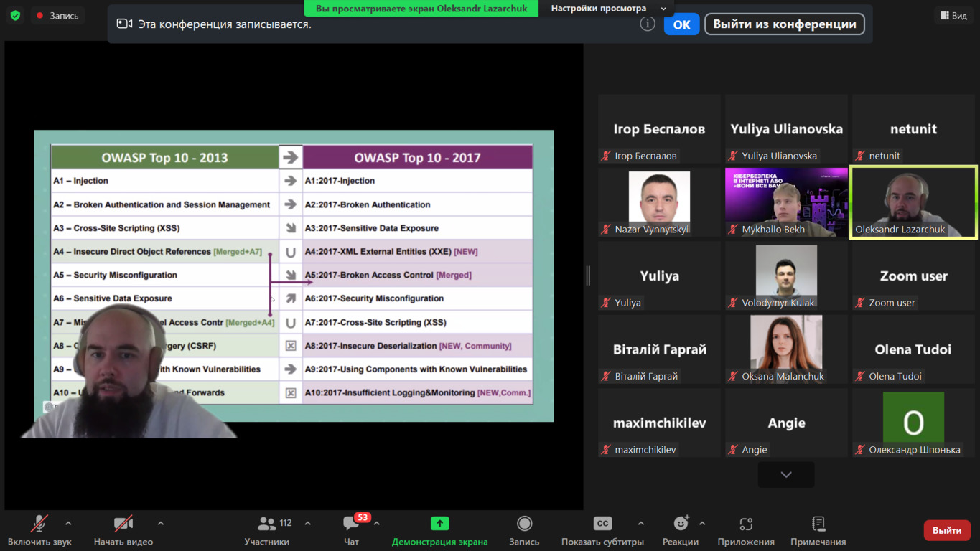
Task: Click the red recording indicator
Action: coord(57,15)
